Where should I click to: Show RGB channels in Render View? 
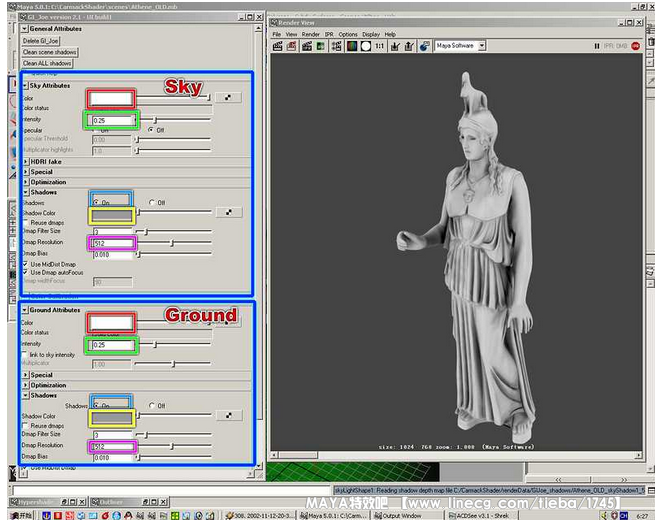[352, 46]
